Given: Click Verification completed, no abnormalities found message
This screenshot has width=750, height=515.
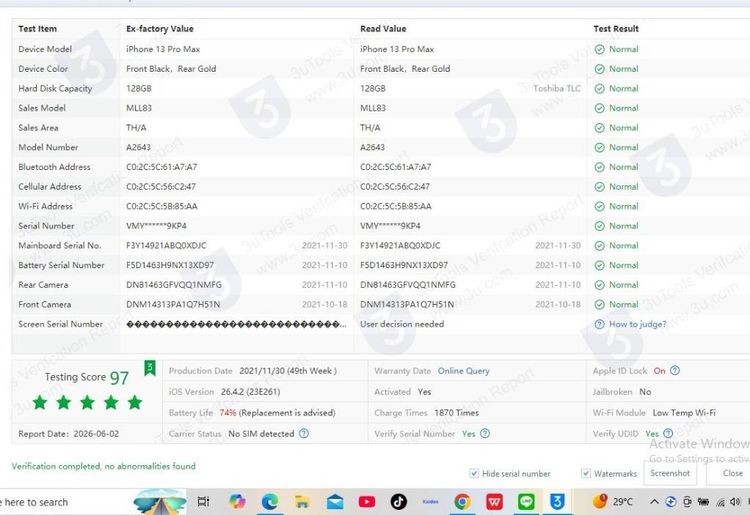Looking at the screenshot, I should pyautogui.click(x=103, y=466).
